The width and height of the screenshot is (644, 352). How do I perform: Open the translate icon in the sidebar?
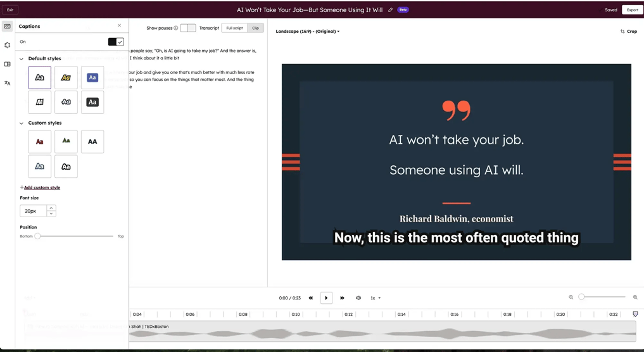(x=7, y=83)
